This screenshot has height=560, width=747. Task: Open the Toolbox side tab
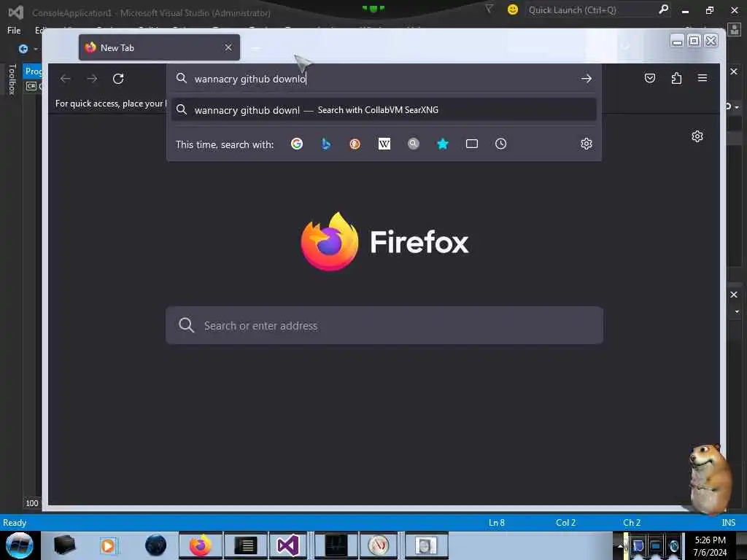coord(12,79)
